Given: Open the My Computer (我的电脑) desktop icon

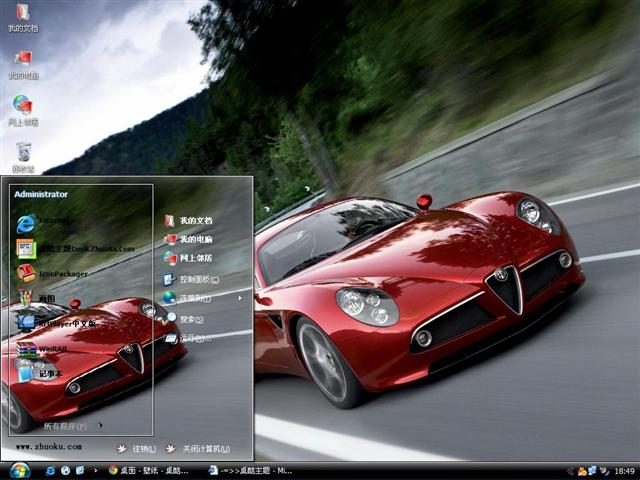Looking at the screenshot, I should pyautogui.click(x=22, y=61).
